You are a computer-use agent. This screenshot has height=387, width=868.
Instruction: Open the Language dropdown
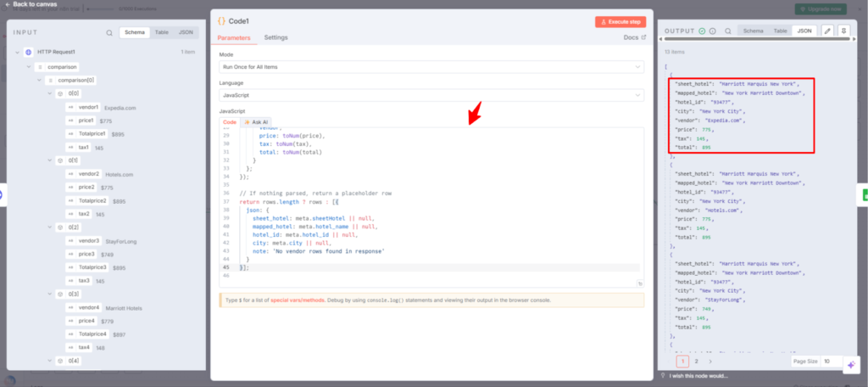(431, 95)
